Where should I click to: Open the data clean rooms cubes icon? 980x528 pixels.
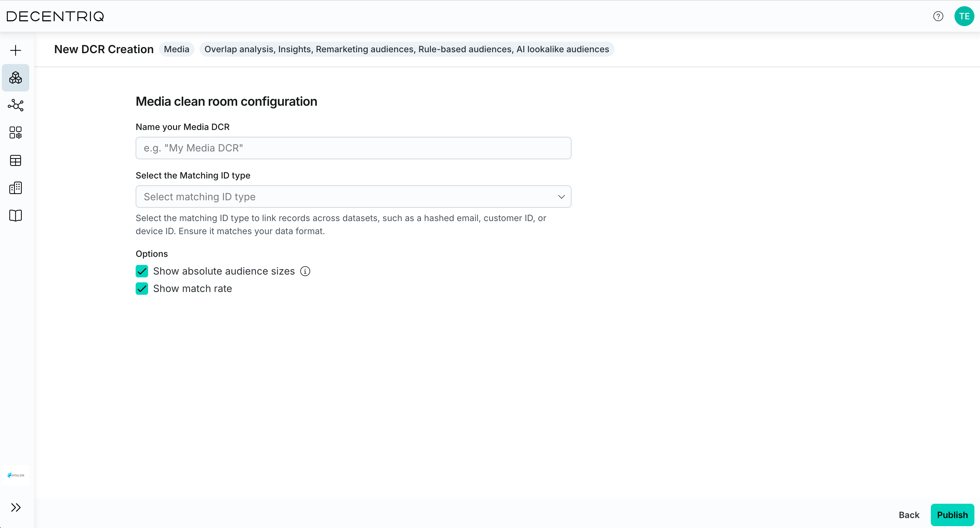click(x=16, y=77)
